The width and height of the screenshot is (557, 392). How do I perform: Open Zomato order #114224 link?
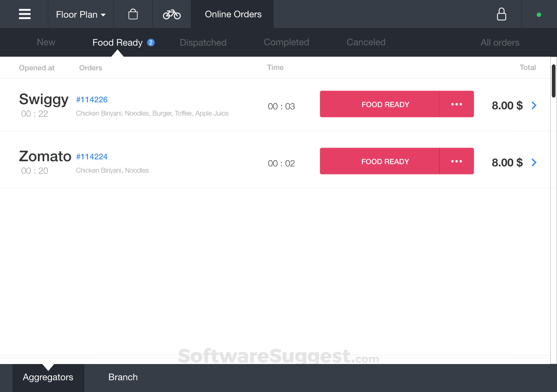pyautogui.click(x=92, y=157)
